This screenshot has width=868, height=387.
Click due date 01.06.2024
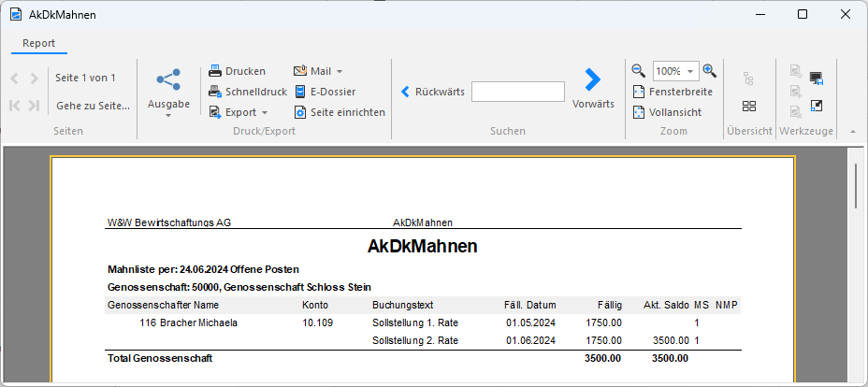[x=531, y=340]
